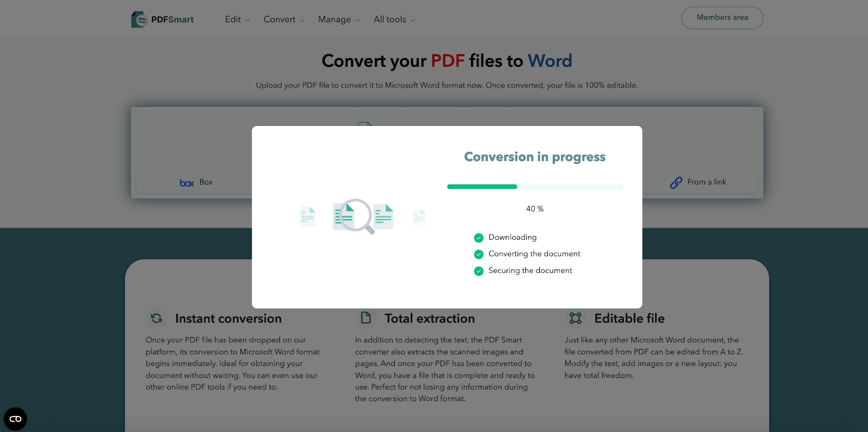This screenshot has height=432, width=868.
Task: Choose Box as the upload source
Action: point(196,182)
